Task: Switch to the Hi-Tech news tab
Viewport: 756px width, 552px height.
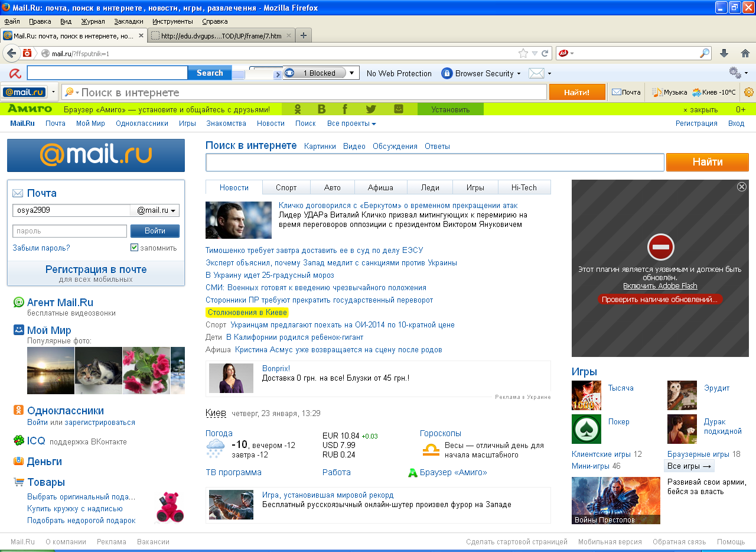Action: (524, 187)
